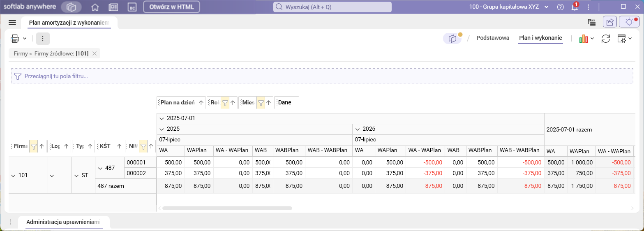The image size is (644, 231).
Task: Select row header 000001
Action: click(x=140, y=162)
